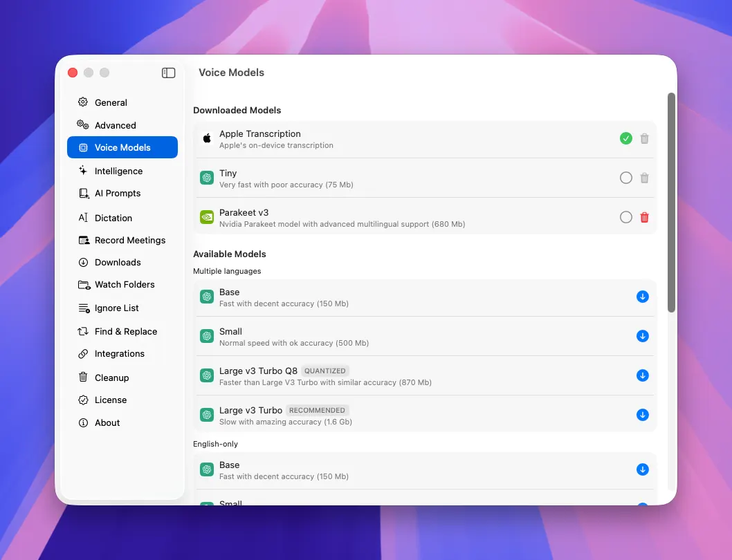Image resolution: width=732 pixels, height=560 pixels.
Task: Download the recommended Large v3 Turbo model
Action: point(642,415)
